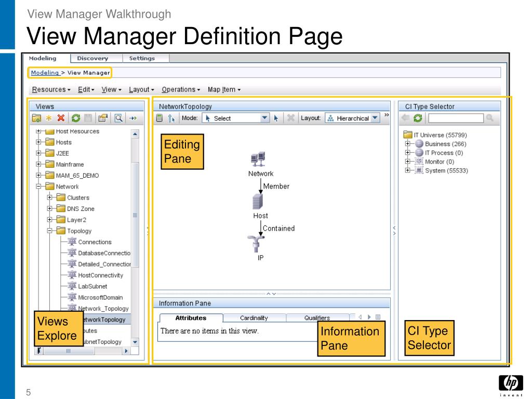Show more toolbar items via double chevron

click(x=387, y=115)
